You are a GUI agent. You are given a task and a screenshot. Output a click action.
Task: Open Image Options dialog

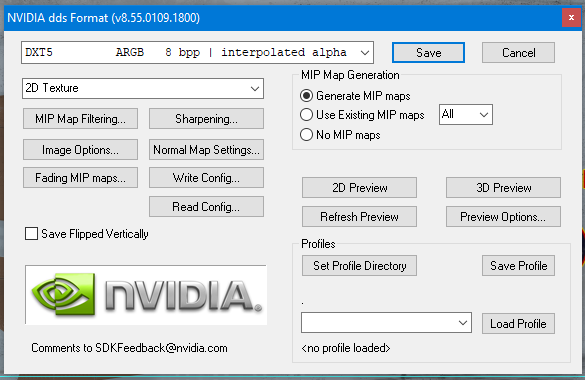tap(80, 150)
